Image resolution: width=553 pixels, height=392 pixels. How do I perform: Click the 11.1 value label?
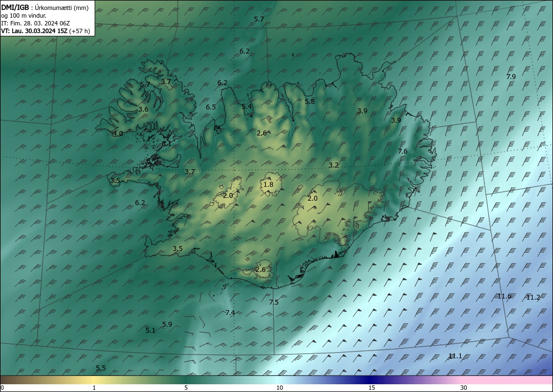[455, 356]
